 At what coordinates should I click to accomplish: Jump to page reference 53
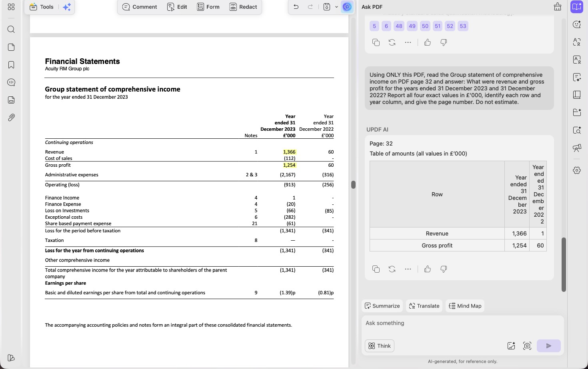(463, 26)
